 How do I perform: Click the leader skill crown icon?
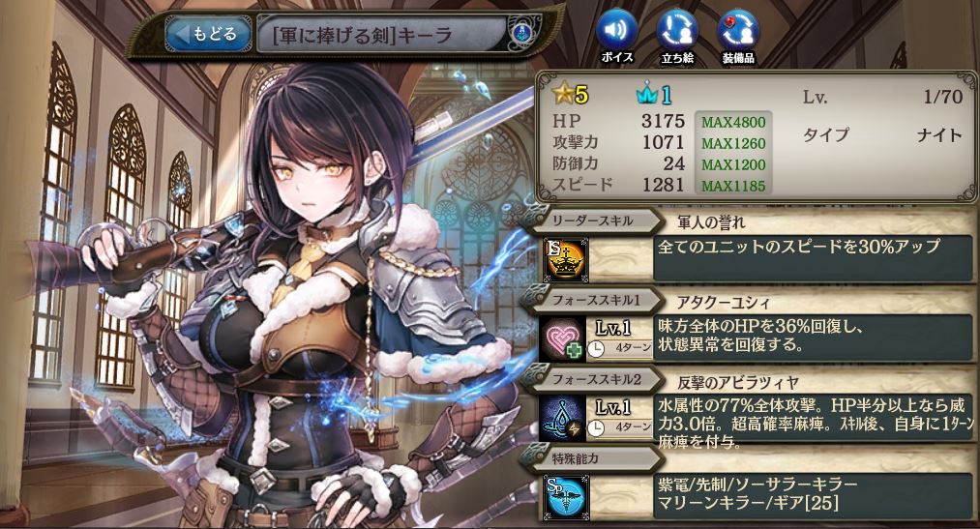coord(566,260)
